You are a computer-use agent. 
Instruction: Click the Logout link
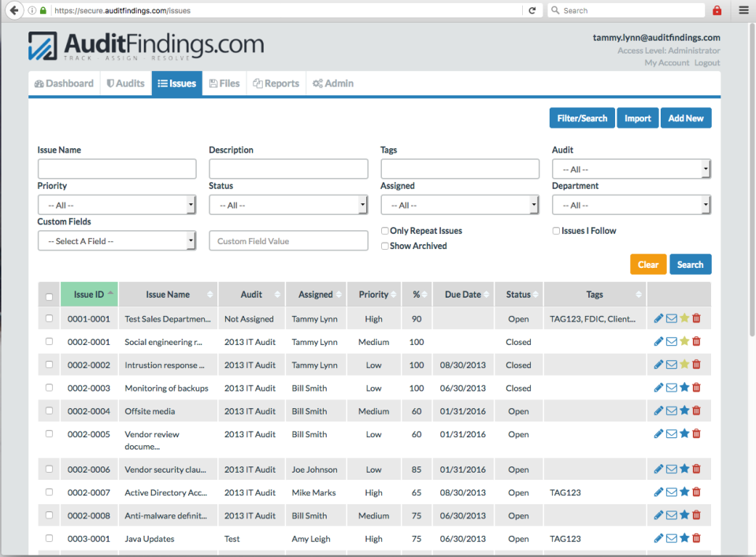click(x=708, y=62)
